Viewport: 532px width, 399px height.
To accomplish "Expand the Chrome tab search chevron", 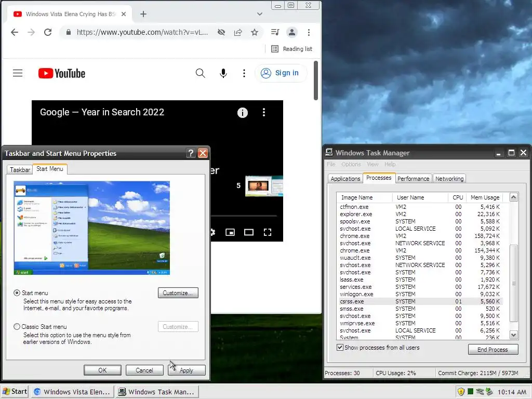I will pyautogui.click(x=260, y=14).
